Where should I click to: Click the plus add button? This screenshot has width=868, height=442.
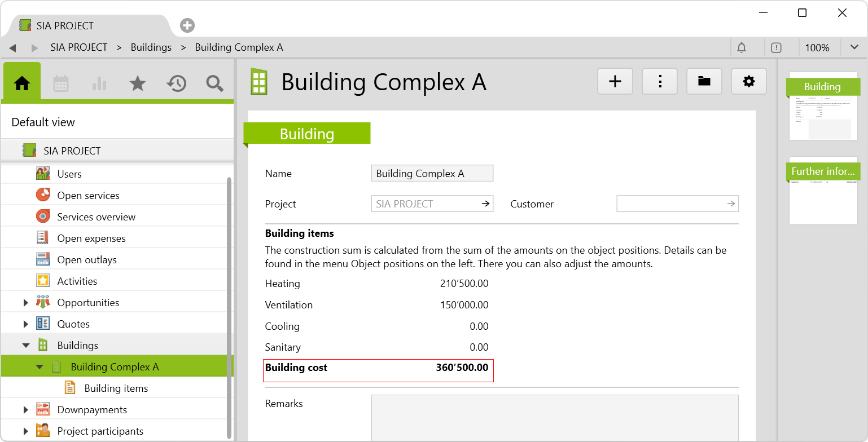click(615, 82)
